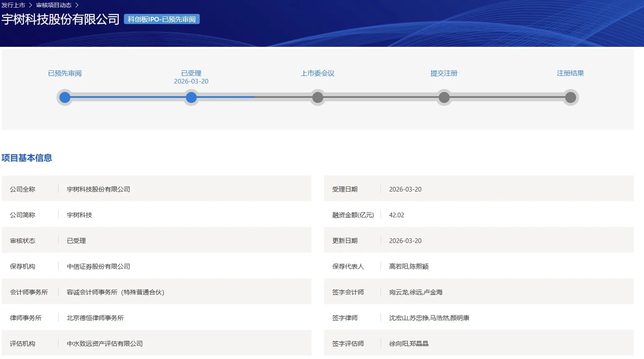Click the 已受理 timeline node
This screenshot has width=644, height=359.
pos(191,97)
